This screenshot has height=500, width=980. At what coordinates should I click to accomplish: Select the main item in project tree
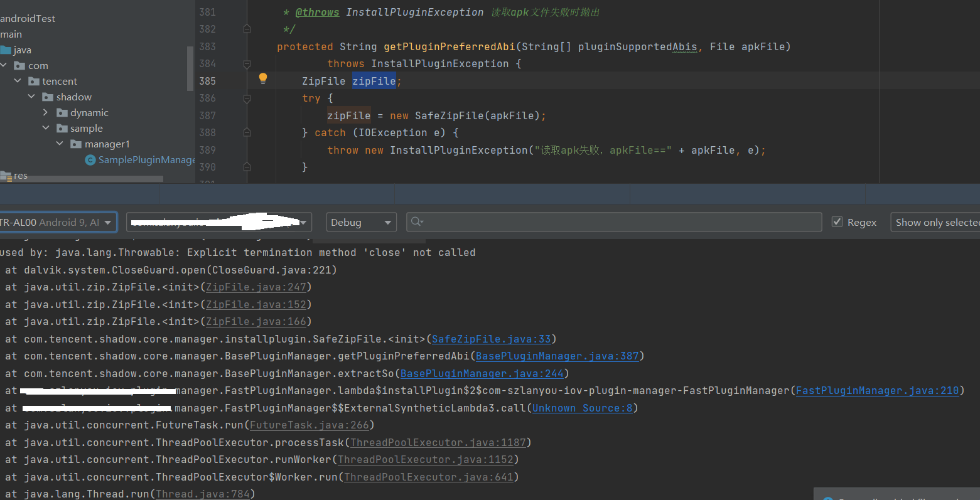point(11,34)
